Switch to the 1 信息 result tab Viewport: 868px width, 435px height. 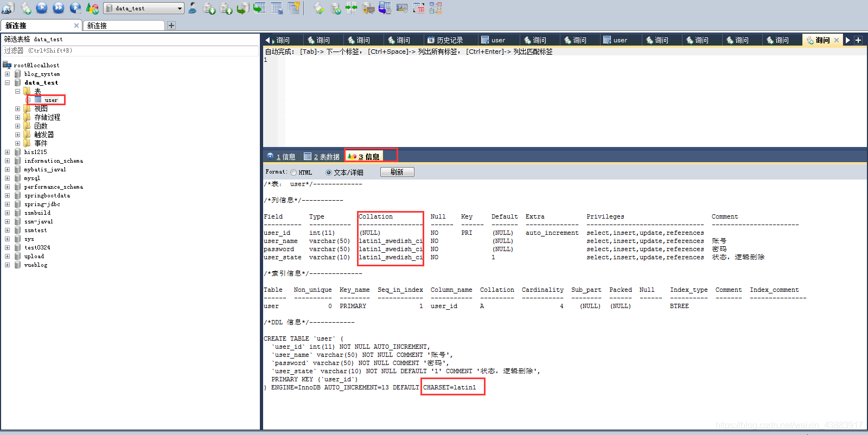click(281, 156)
